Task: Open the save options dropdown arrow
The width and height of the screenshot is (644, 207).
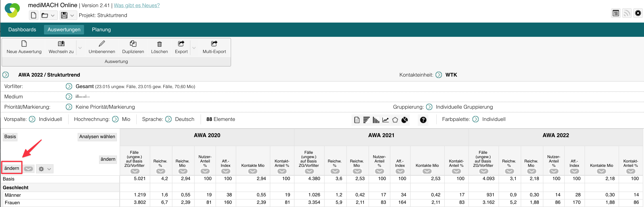Action: pyautogui.click(x=72, y=15)
